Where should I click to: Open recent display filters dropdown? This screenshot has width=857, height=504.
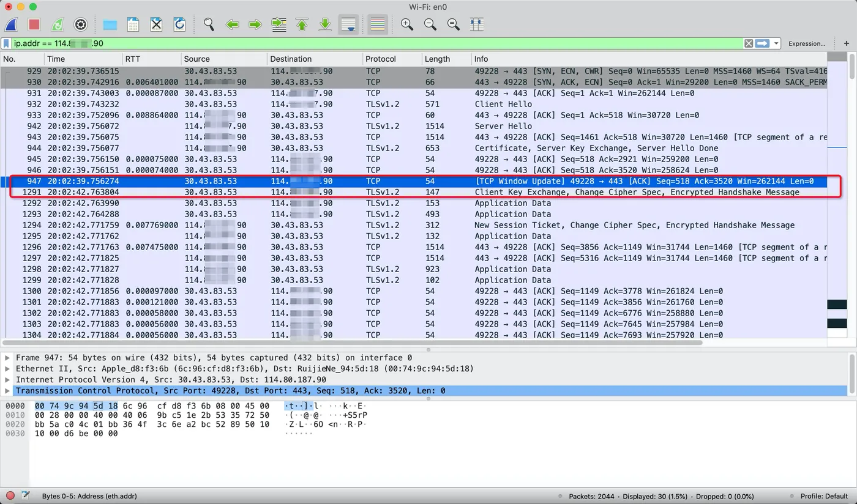point(776,43)
